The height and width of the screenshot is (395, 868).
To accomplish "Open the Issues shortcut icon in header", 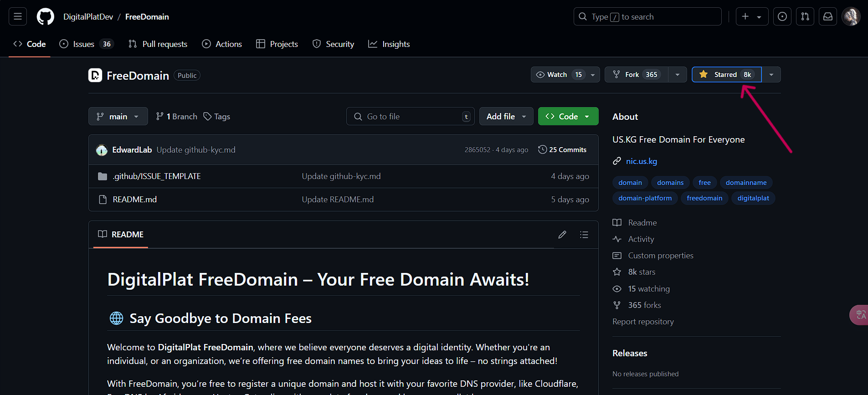I will (782, 17).
